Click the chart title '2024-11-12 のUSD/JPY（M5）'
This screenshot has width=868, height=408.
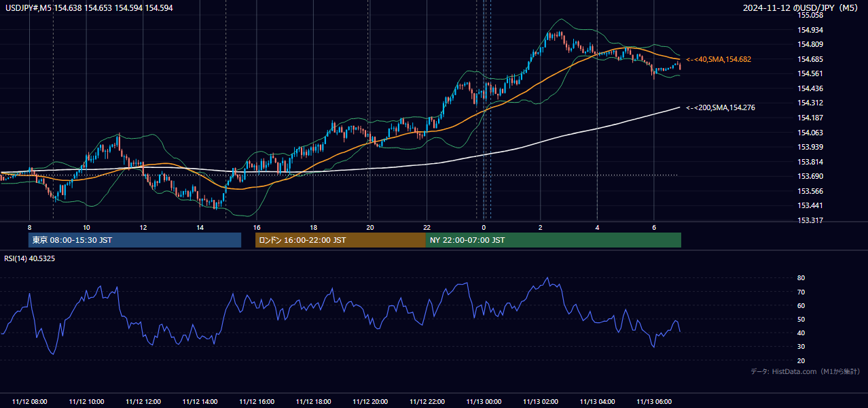[802, 8]
